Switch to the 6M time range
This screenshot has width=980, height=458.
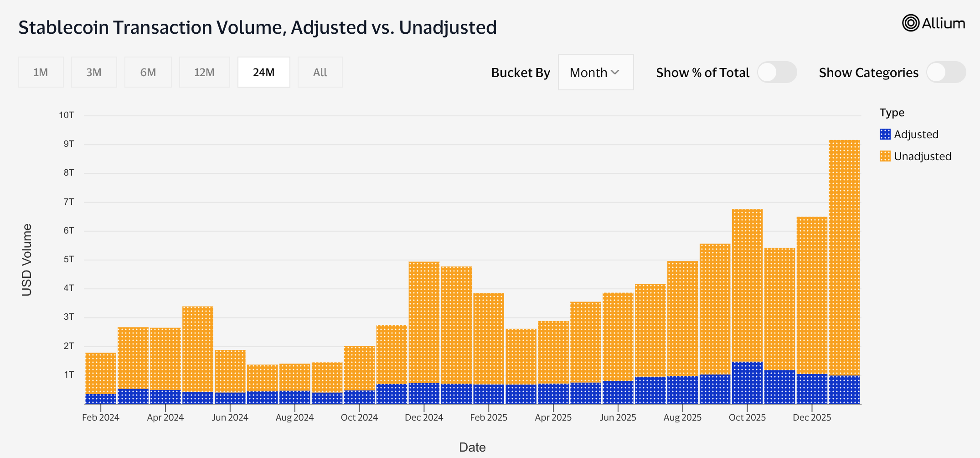tap(148, 73)
